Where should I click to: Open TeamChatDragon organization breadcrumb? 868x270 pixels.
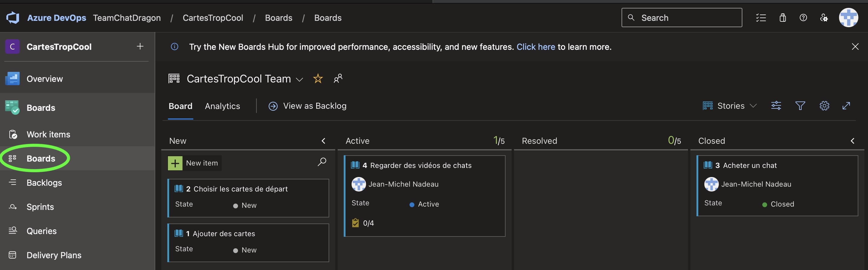pos(127,18)
